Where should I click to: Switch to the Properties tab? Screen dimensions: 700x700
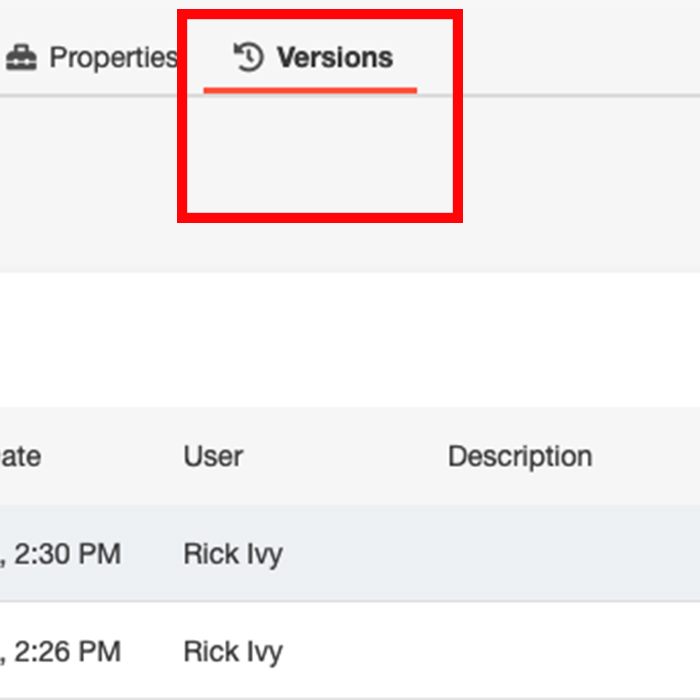coord(112,58)
